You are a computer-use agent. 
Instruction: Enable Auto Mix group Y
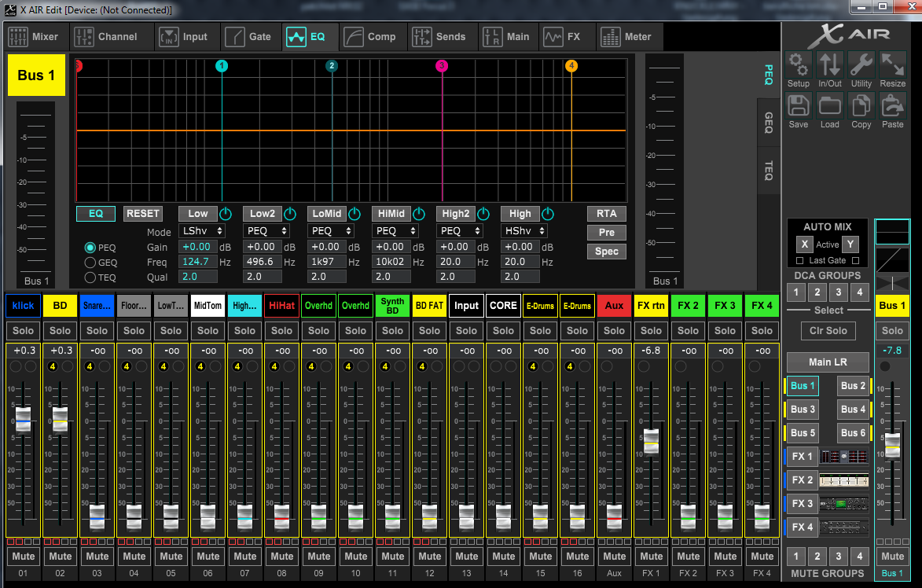[x=850, y=244]
